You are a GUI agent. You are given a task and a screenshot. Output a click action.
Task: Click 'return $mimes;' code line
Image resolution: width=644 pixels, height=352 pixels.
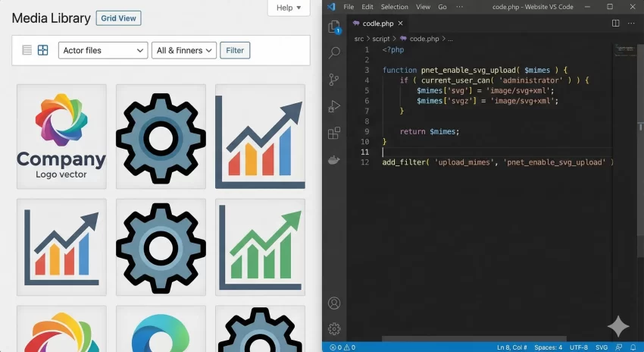tap(430, 131)
